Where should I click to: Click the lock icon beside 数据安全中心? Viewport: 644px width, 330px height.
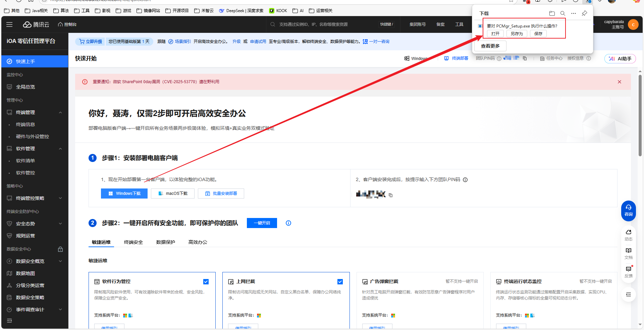[x=60, y=249]
